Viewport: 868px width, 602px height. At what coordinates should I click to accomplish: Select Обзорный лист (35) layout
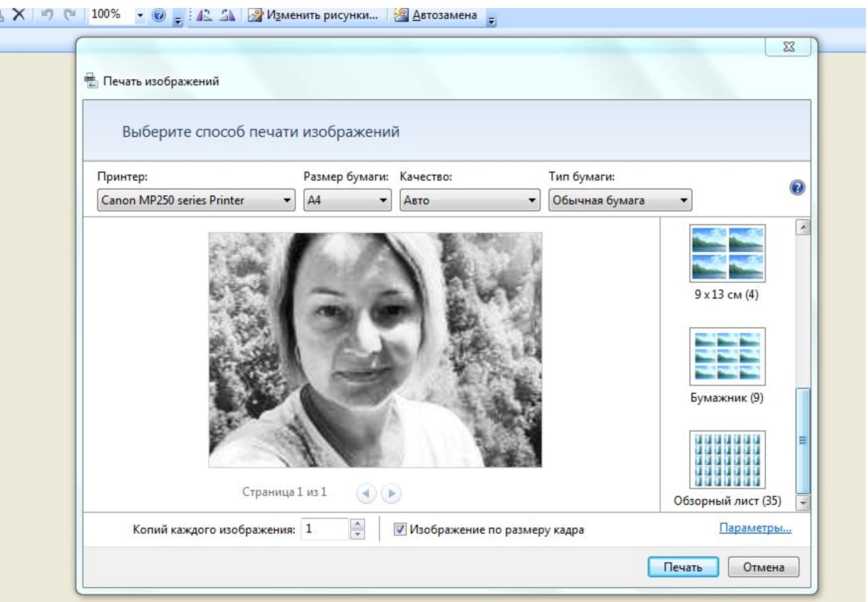pos(727,469)
